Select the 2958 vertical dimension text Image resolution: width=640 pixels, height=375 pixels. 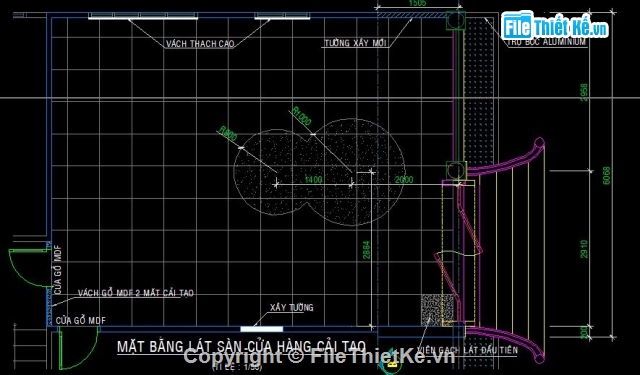[x=584, y=93]
